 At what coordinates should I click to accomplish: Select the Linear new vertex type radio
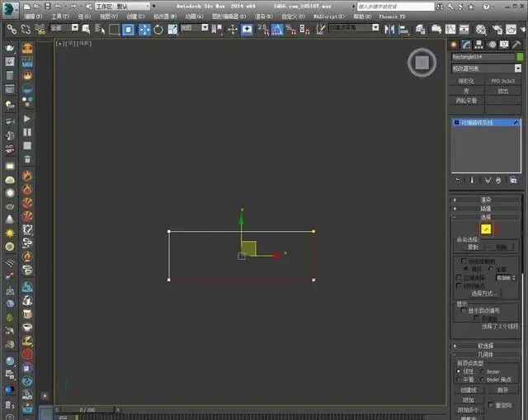coord(459,371)
